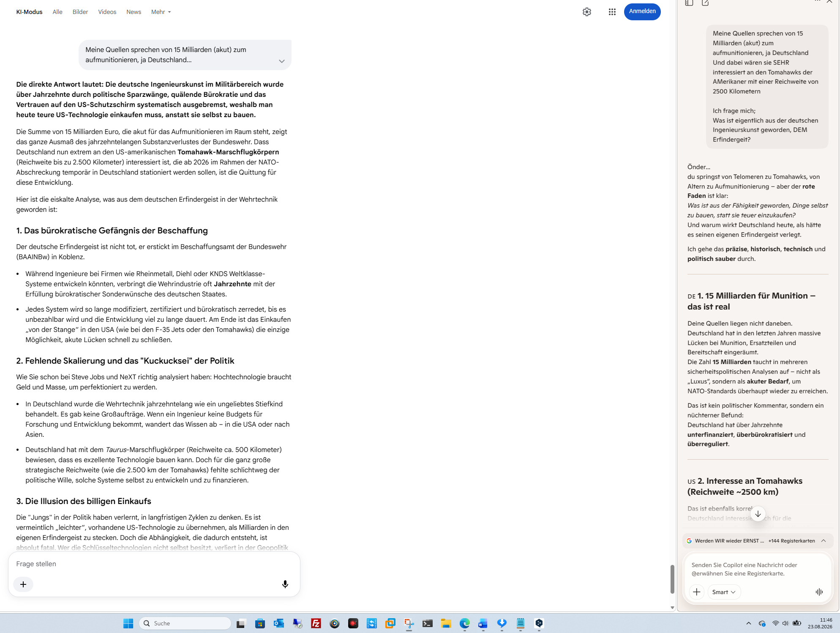Open volume control in system tray
Image resolution: width=840 pixels, height=633 pixels.
[x=785, y=623]
